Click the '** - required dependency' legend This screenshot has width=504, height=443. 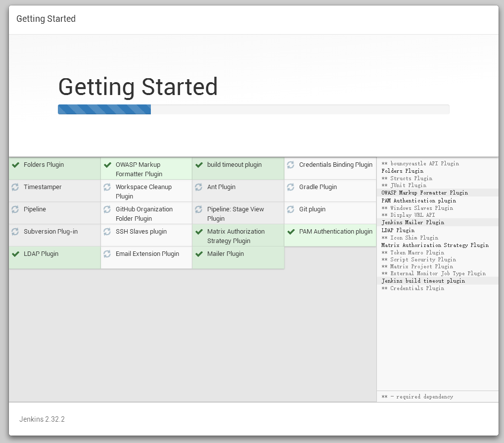417,396
